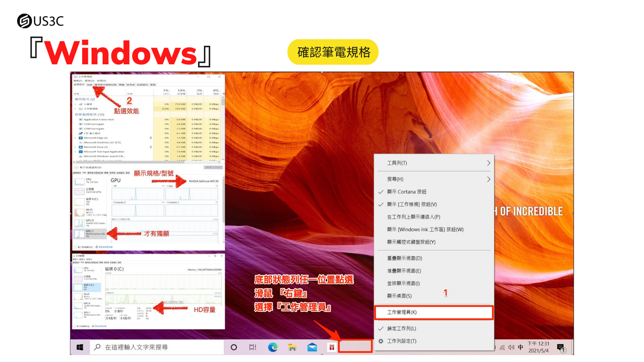Open the Cortana circle button

233,348
